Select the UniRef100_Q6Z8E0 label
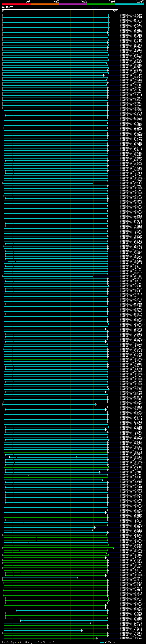The image size is (146, 644). (x=131, y=30)
